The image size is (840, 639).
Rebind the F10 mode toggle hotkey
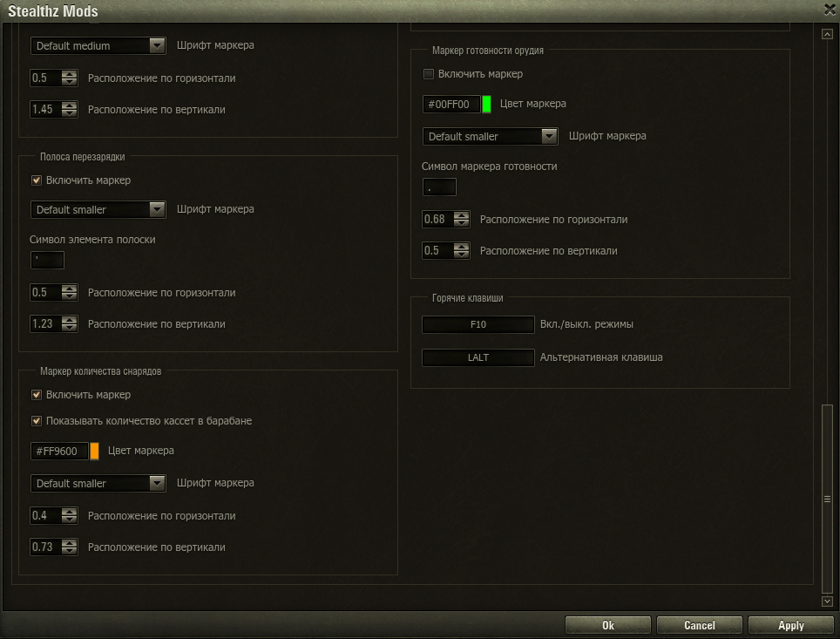coord(478,324)
